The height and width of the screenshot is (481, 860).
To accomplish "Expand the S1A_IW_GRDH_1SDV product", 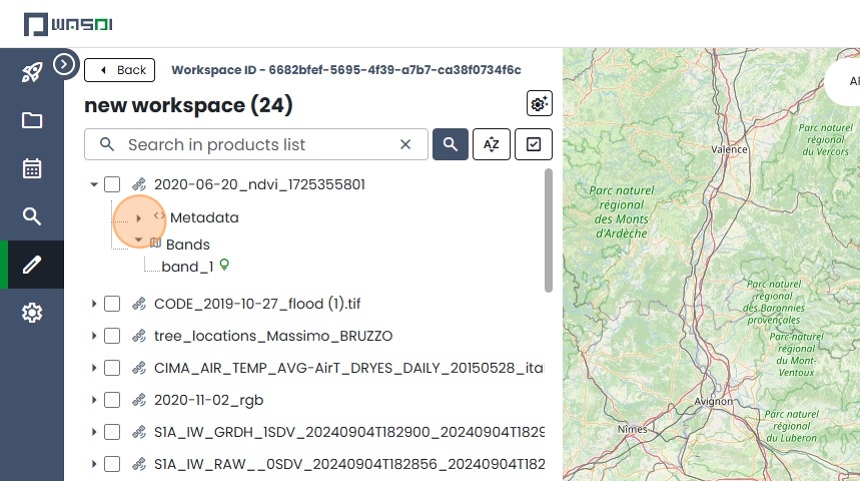I will [x=94, y=432].
